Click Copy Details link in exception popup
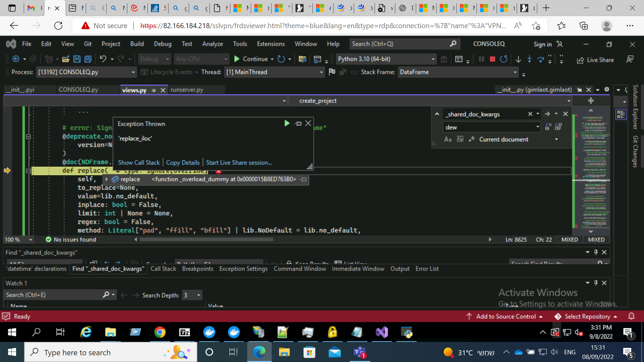 pos(183,163)
